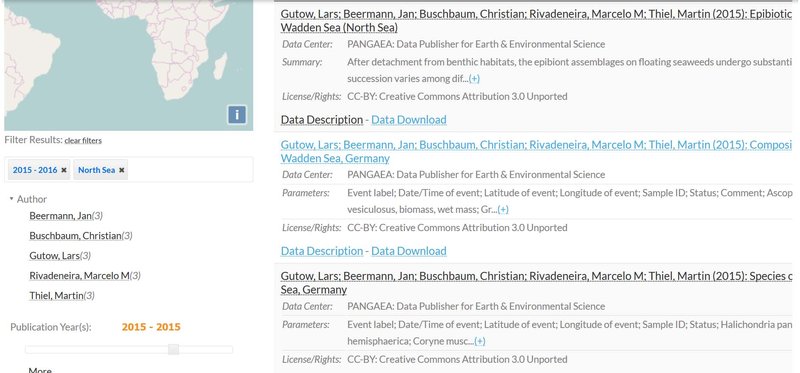This screenshot has height=373, width=800.
Task: Open Data Download for first result
Action: tap(409, 119)
